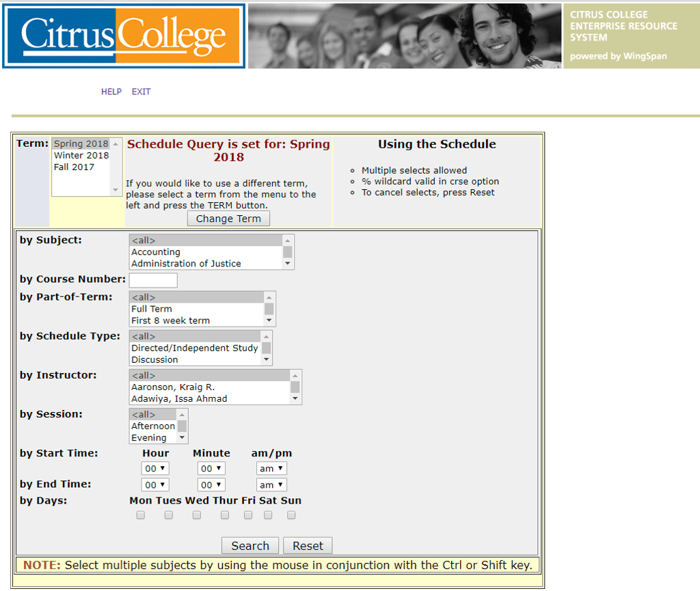Click the Course Number input field
This screenshot has height=591, width=700.
click(153, 279)
